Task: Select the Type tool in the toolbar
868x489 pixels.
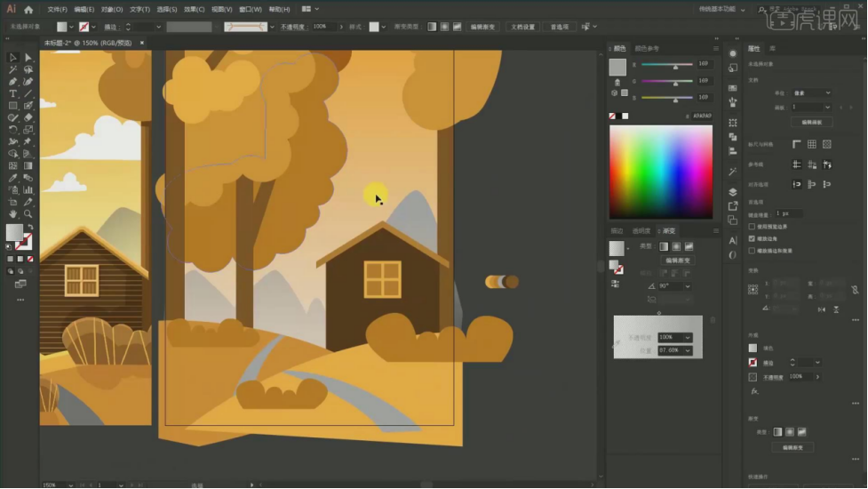Action: 12,93
